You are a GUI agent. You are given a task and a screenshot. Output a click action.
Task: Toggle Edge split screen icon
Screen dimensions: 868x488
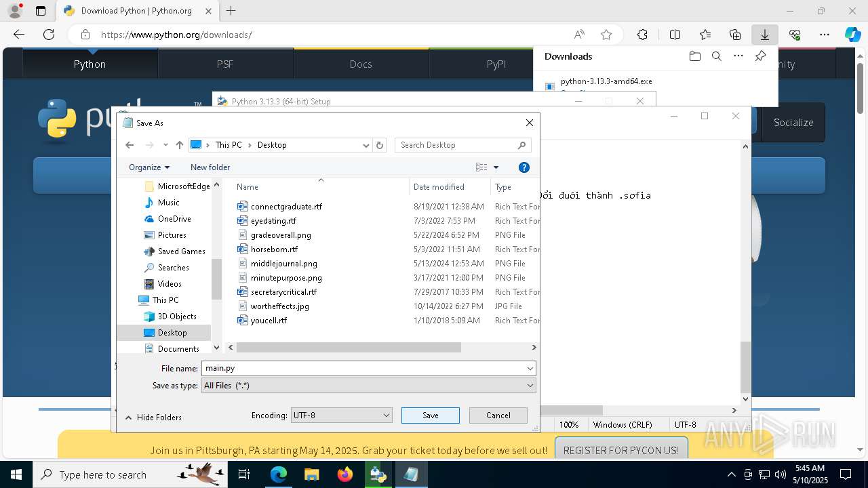[675, 35]
